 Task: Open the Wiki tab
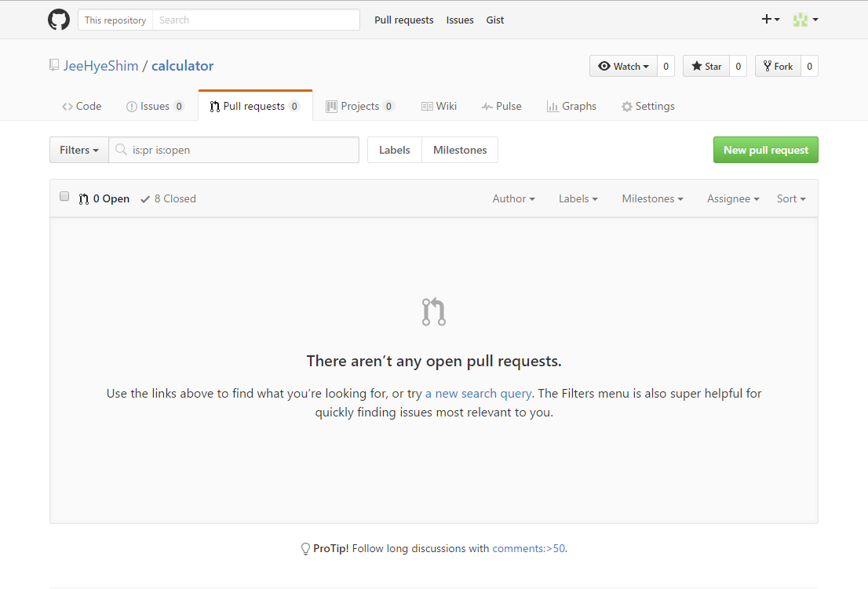coord(439,106)
